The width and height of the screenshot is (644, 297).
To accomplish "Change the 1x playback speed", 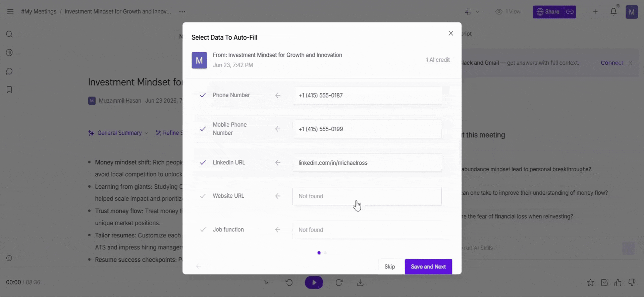I will pyautogui.click(x=266, y=283).
